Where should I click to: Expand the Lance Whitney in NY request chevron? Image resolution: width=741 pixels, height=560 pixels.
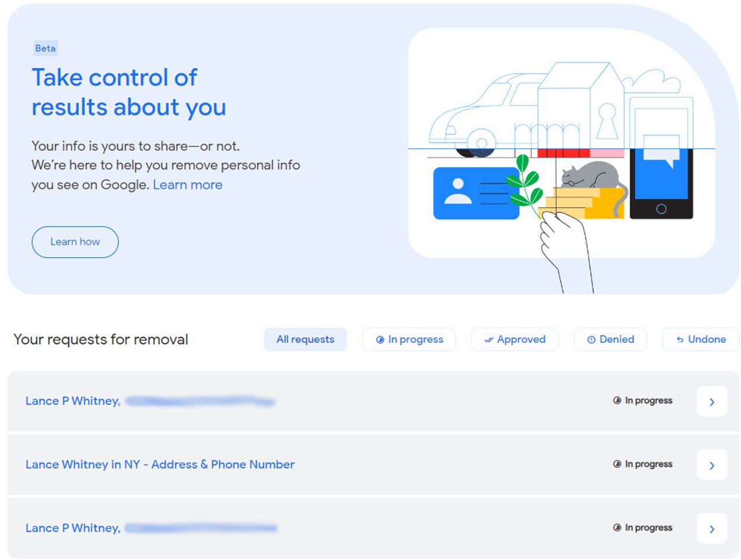[x=711, y=465]
